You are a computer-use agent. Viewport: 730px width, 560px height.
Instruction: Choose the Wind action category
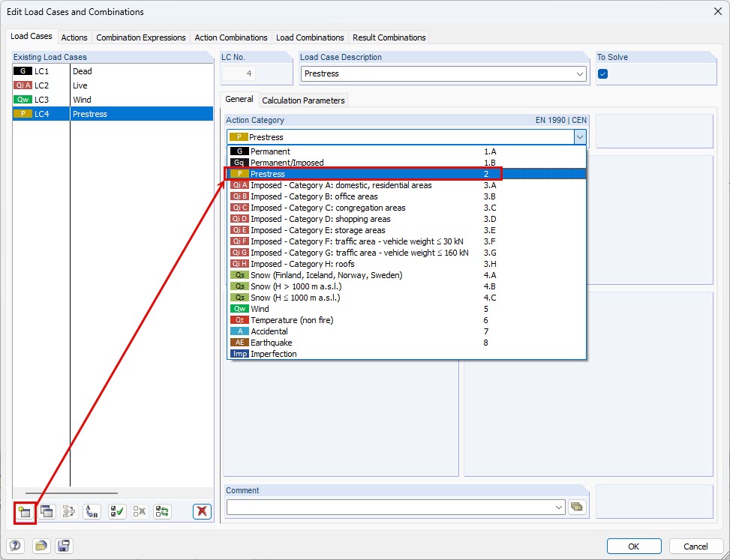pyautogui.click(x=407, y=309)
